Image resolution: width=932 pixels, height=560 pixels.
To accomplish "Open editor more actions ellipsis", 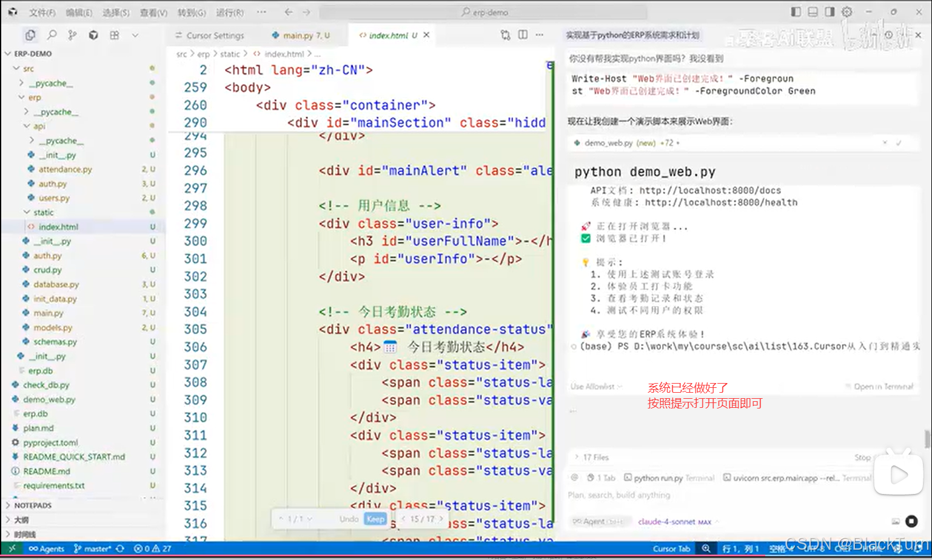I will point(539,35).
